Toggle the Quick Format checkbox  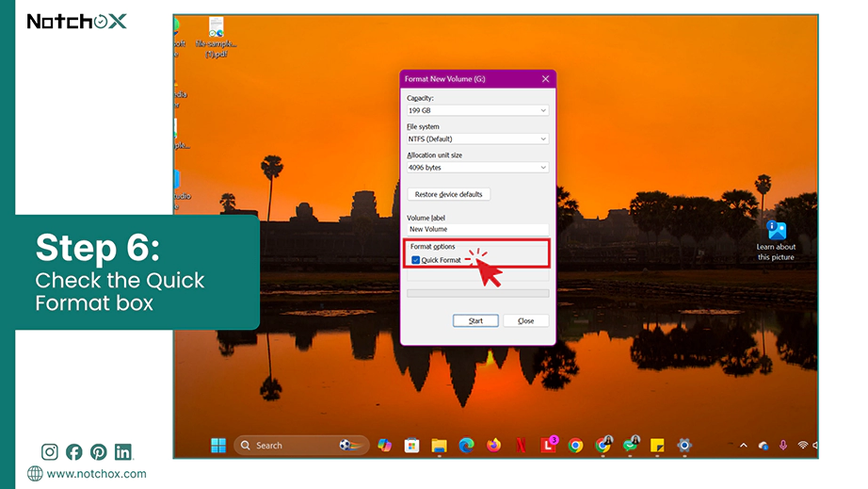tap(415, 260)
